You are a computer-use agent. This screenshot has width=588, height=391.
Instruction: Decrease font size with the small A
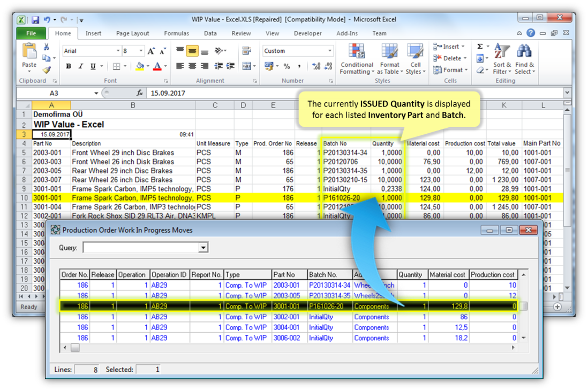tap(163, 51)
